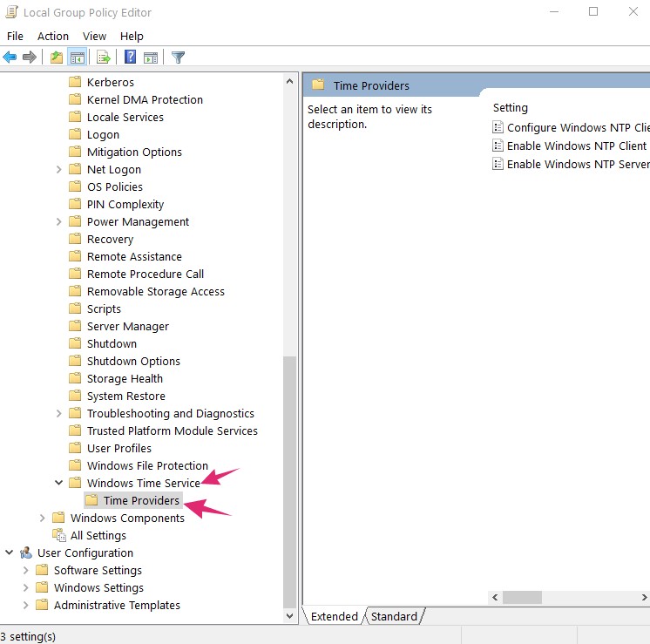
Task: Open the File menu
Action: [x=15, y=36]
